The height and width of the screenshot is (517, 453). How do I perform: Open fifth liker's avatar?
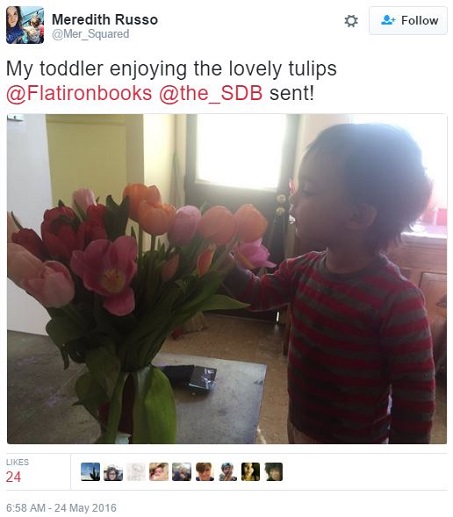click(182, 472)
